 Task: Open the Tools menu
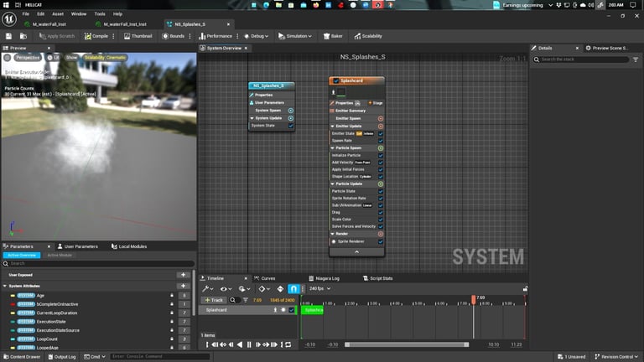point(100,14)
